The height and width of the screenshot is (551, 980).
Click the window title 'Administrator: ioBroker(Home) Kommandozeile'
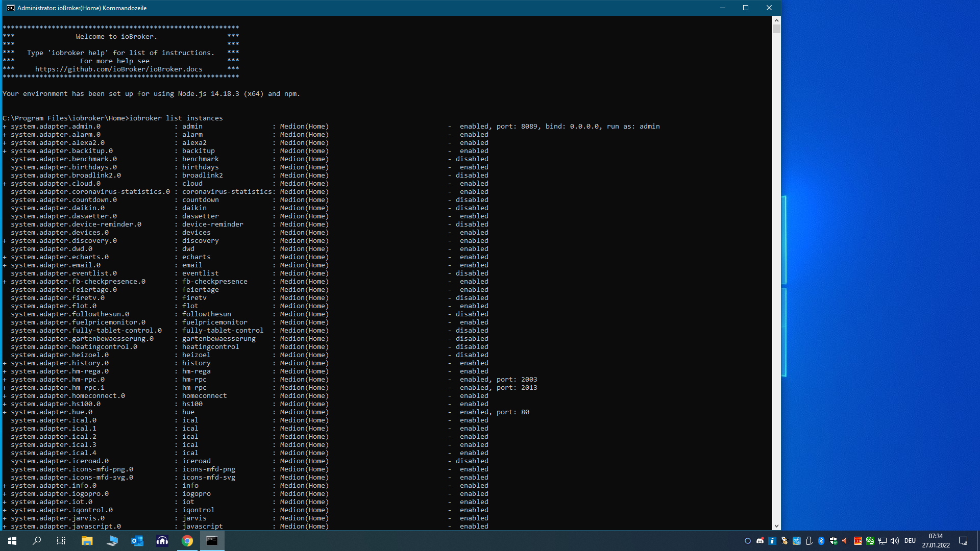click(82, 8)
